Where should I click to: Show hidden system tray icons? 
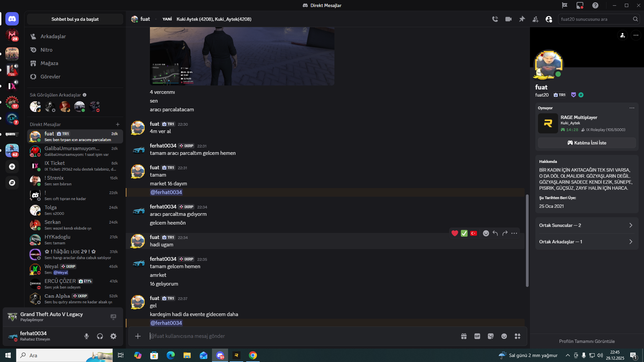(568, 355)
